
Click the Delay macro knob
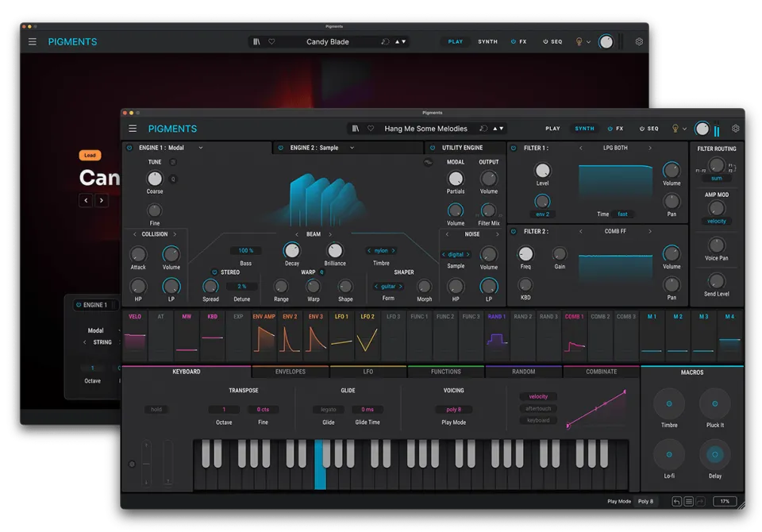[x=715, y=455]
